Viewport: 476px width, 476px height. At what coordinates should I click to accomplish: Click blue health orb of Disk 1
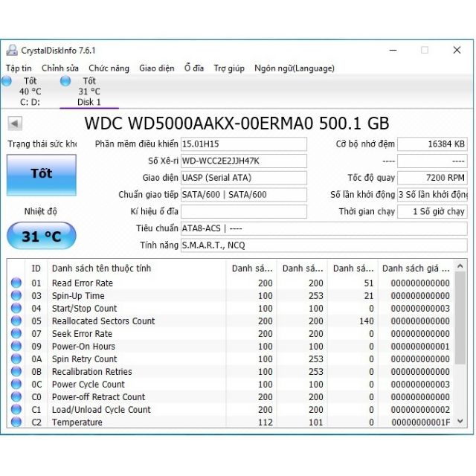coord(65,81)
